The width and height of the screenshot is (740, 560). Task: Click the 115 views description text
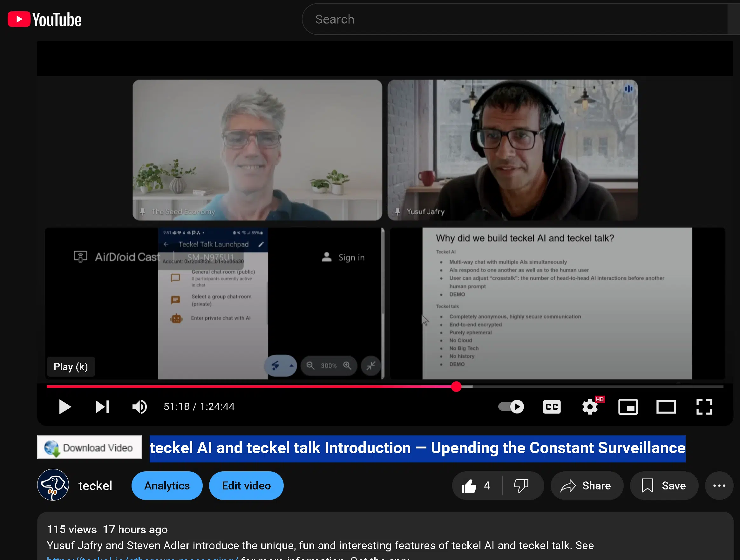point(71,529)
